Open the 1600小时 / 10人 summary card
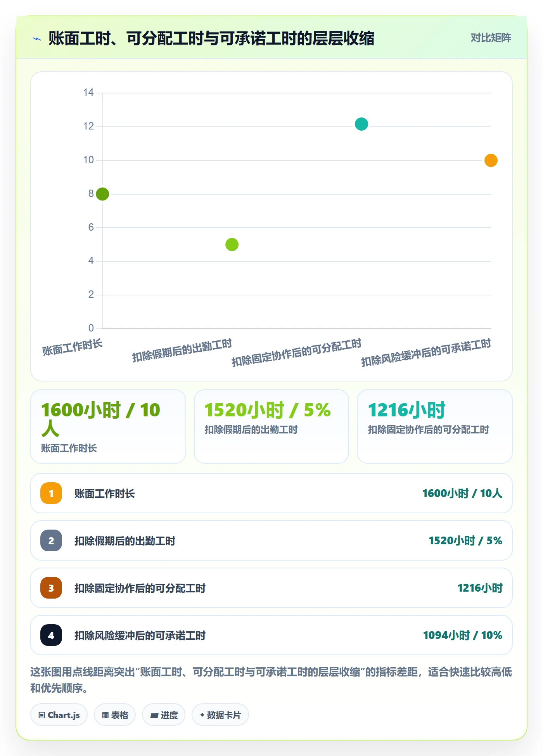The image size is (543, 756). coord(108,426)
